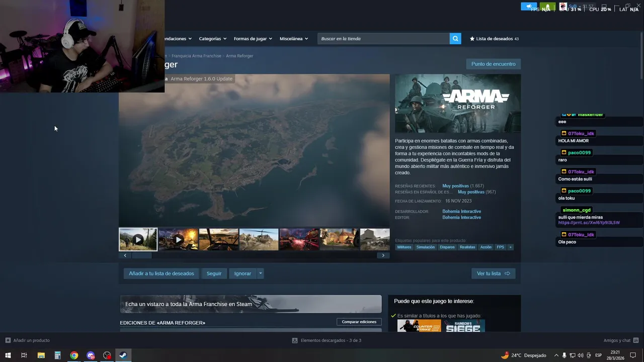Expand the Categorías dropdown menu
The image size is (644, 362).
click(212, 39)
